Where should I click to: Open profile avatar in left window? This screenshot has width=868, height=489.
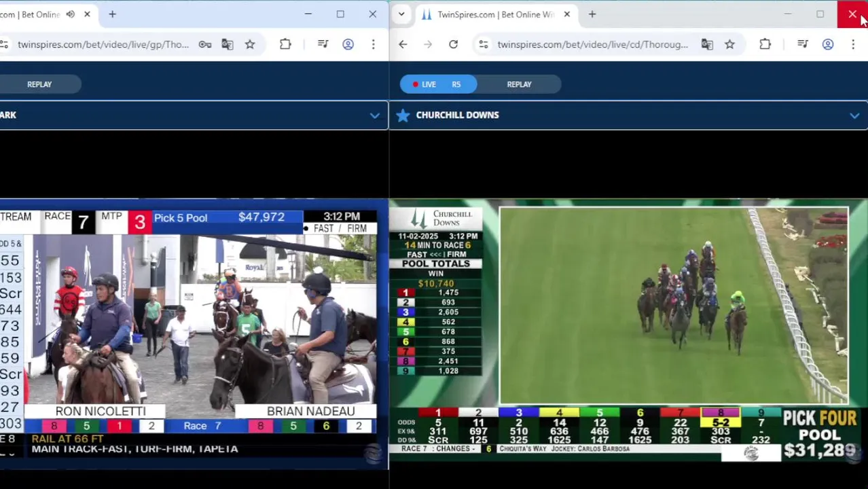(348, 45)
